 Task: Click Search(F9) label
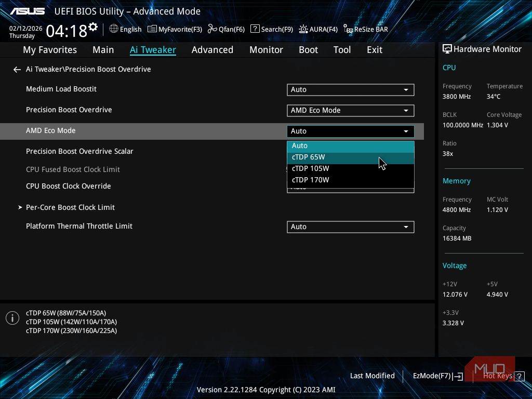point(277,30)
